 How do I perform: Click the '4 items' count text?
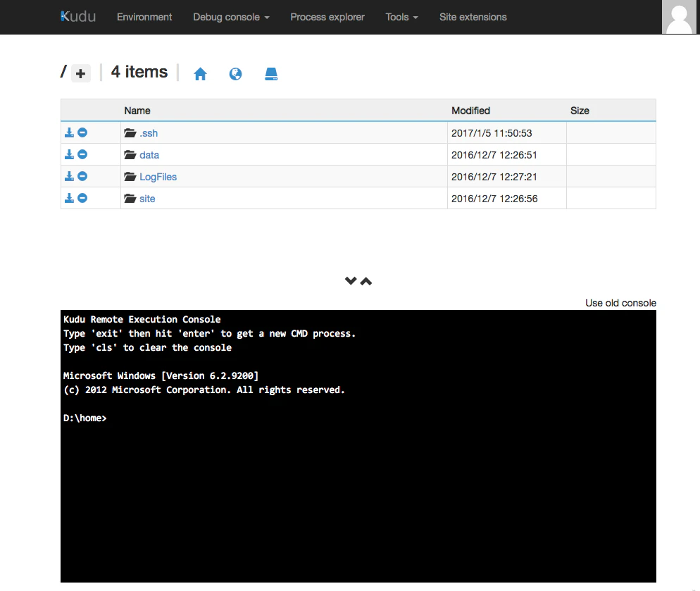click(x=139, y=72)
